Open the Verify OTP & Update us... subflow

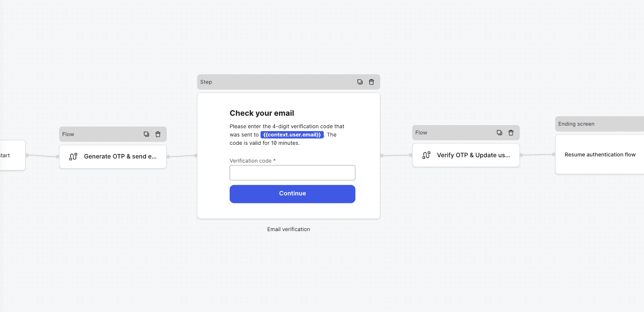click(x=473, y=155)
